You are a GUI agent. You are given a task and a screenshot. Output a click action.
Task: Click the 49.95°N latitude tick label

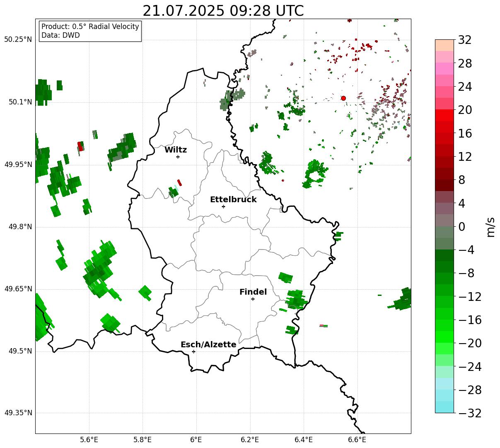coord(18,165)
